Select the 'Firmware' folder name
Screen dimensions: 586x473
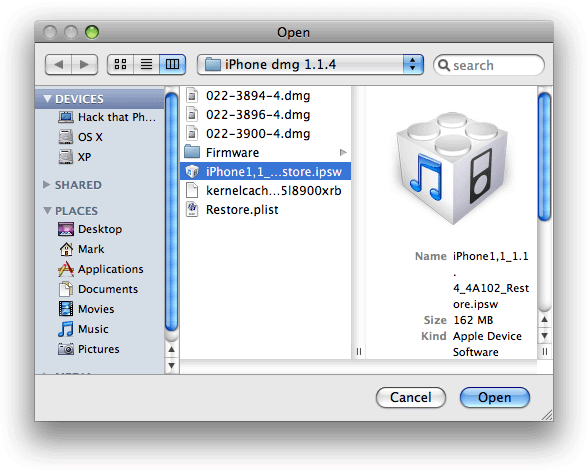pyautogui.click(x=232, y=152)
